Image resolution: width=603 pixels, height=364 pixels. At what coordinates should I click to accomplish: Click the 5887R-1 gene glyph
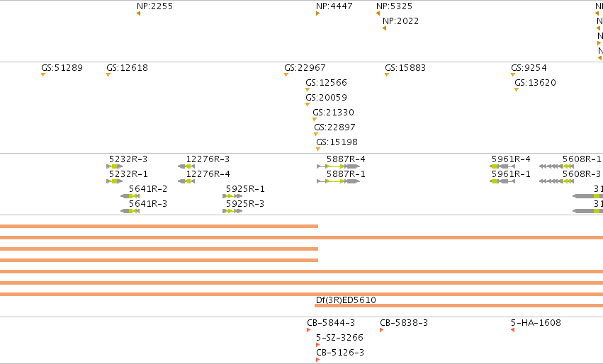tap(339, 181)
